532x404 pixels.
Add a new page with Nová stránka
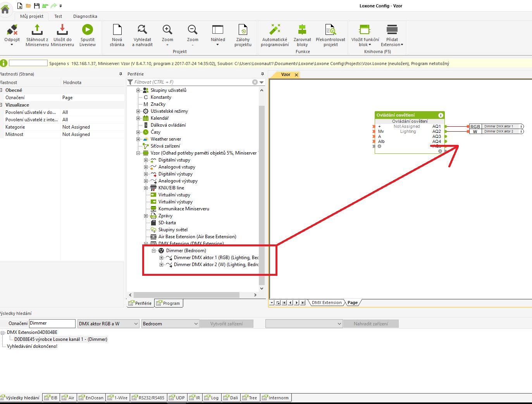pos(117,30)
